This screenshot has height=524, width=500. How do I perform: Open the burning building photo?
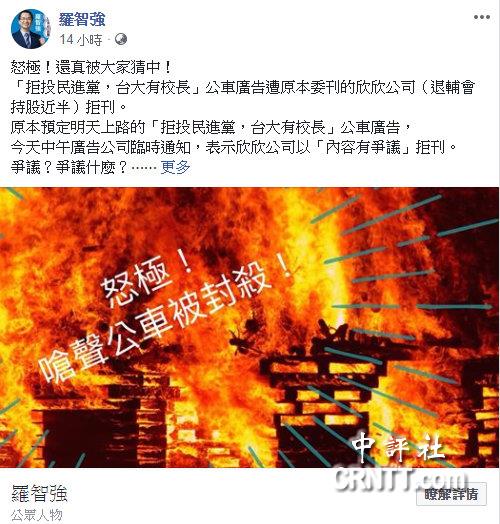tap(249, 328)
